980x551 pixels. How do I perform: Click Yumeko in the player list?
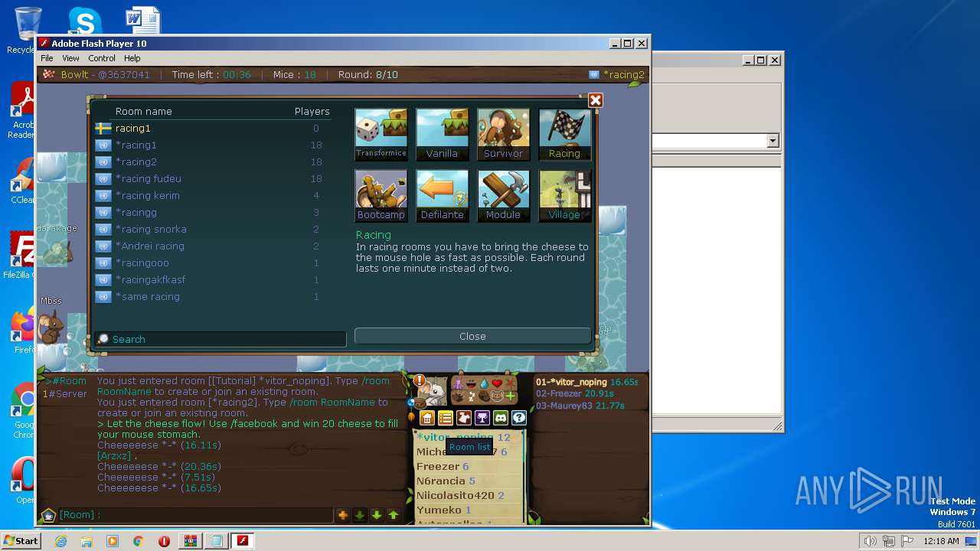point(439,510)
